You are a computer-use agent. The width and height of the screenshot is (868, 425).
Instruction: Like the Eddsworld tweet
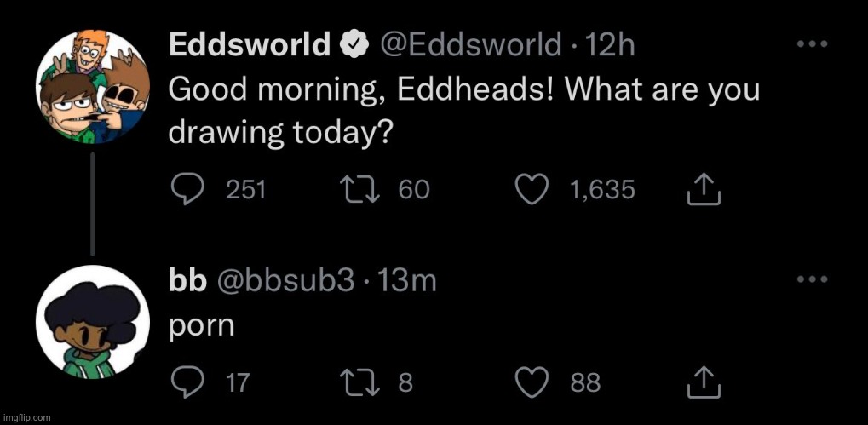pos(533,189)
